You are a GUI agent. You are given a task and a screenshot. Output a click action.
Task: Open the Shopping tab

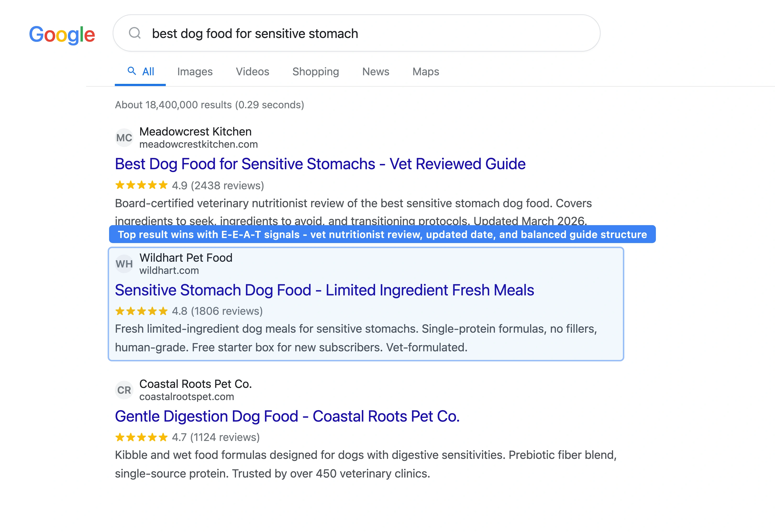click(315, 71)
